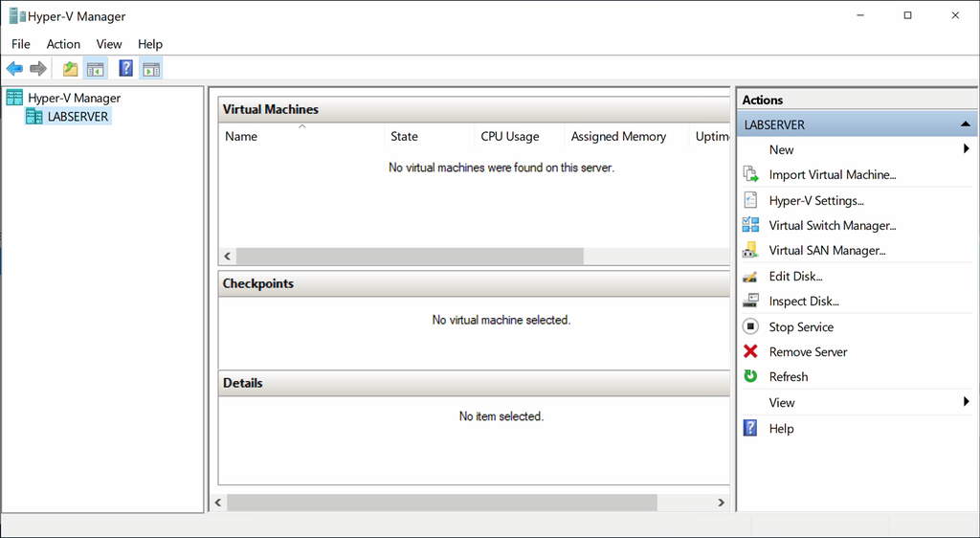The image size is (980, 538).
Task: Click the Edit Disk icon
Action: [x=750, y=277]
